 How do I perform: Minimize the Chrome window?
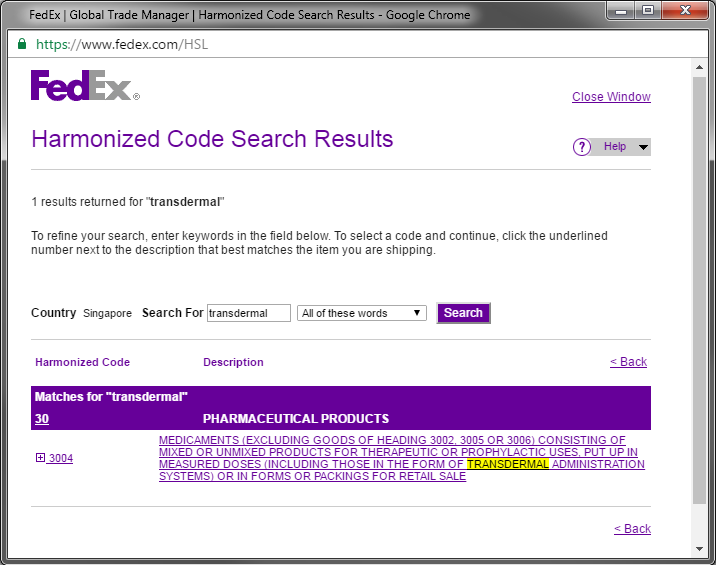621,11
